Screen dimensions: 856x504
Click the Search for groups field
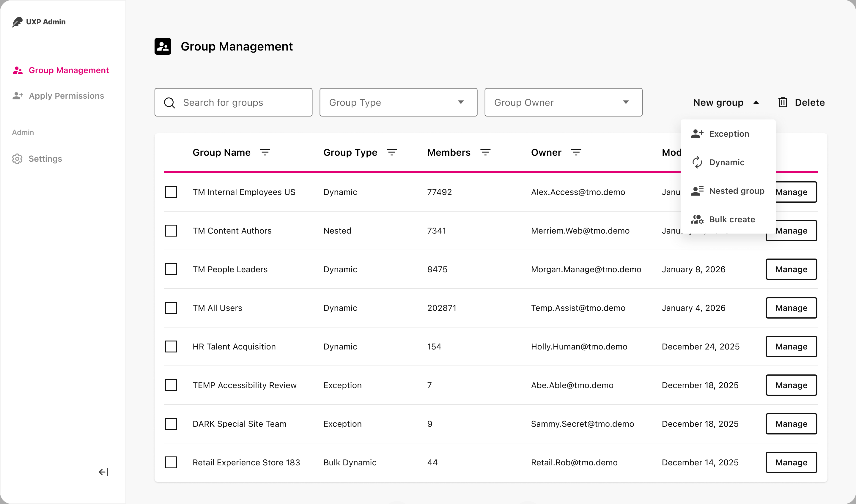[233, 102]
